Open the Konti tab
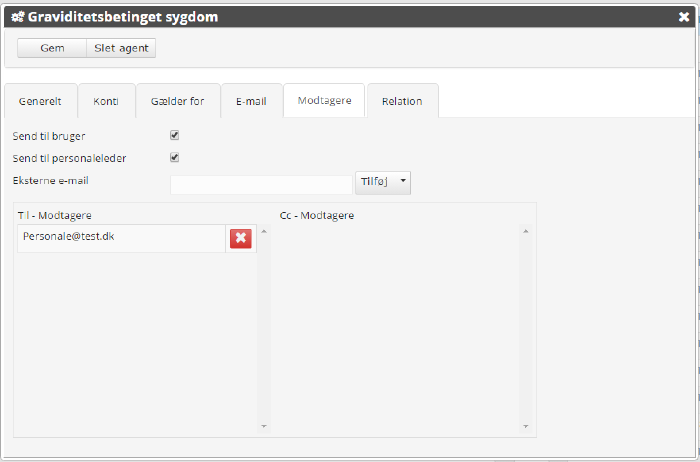700x462 pixels. 106,101
